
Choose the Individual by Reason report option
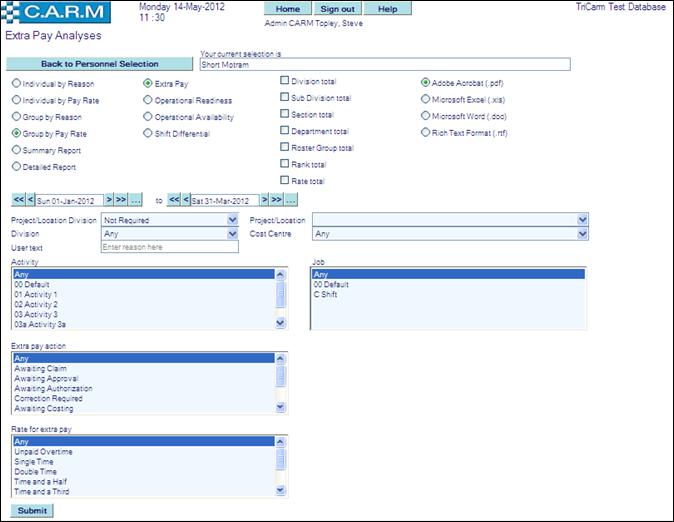(15, 84)
